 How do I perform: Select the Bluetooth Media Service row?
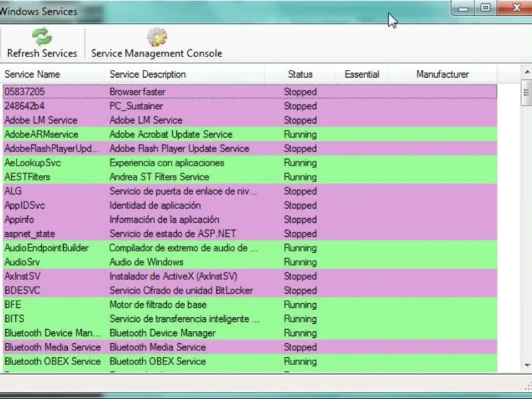click(250, 347)
